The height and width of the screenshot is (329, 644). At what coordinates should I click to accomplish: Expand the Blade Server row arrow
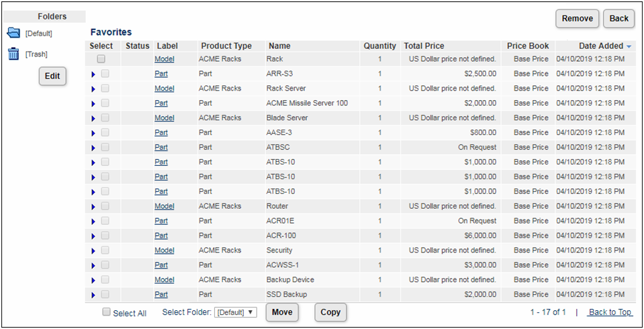(x=93, y=118)
